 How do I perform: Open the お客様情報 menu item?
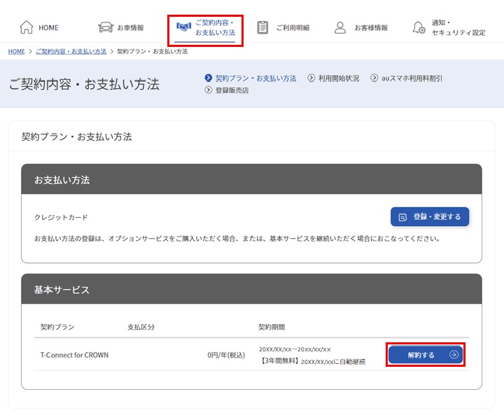click(x=361, y=27)
